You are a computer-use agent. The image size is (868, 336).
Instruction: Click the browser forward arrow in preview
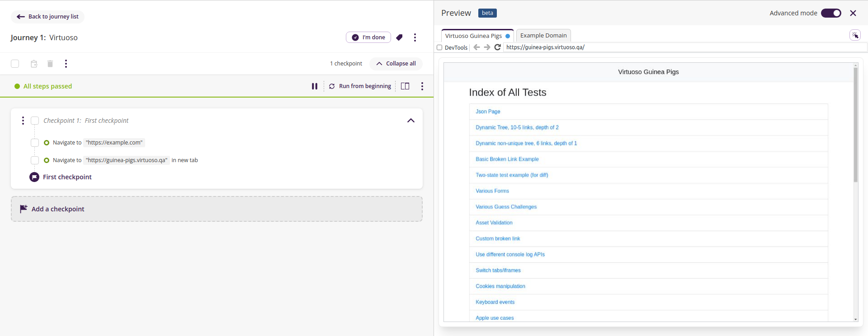tap(487, 47)
